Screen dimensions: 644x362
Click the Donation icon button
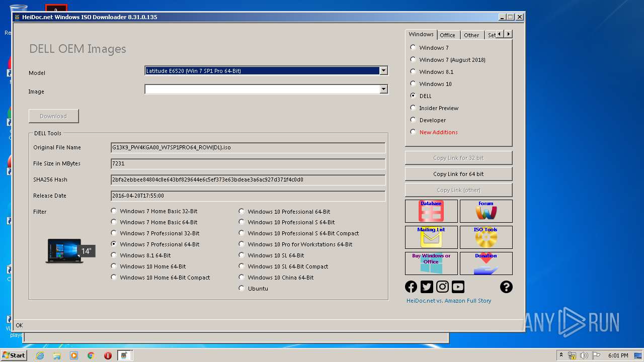click(486, 263)
